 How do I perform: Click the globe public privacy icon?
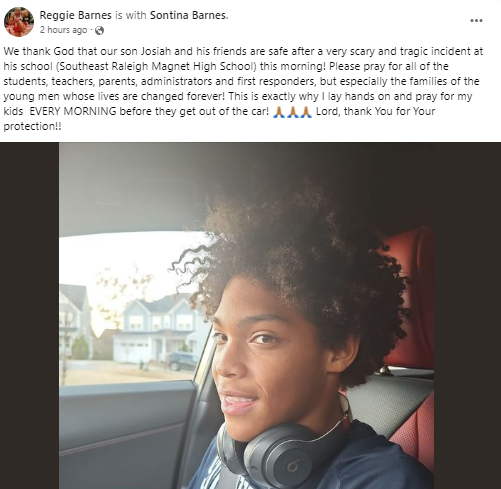click(99, 31)
